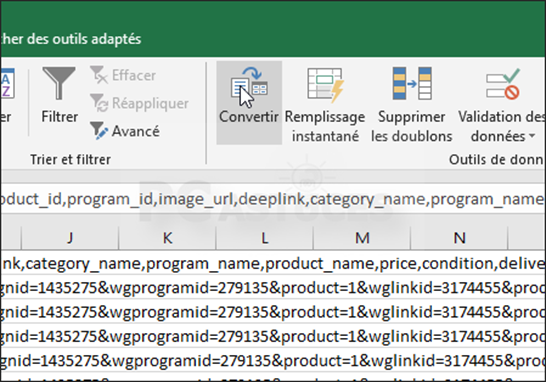Click the tell-me search box 'outils adaptés'
546x382 pixels.
pyautogui.click(x=71, y=39)
